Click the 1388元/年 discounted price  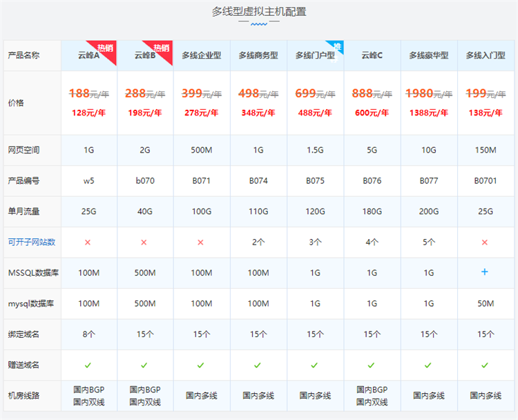tap(428, 113)
